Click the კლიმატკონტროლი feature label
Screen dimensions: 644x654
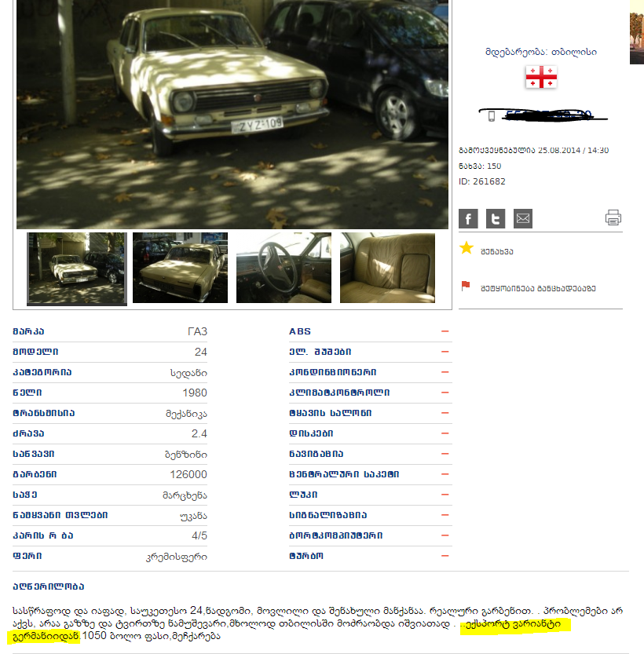(x=339, y=393)
